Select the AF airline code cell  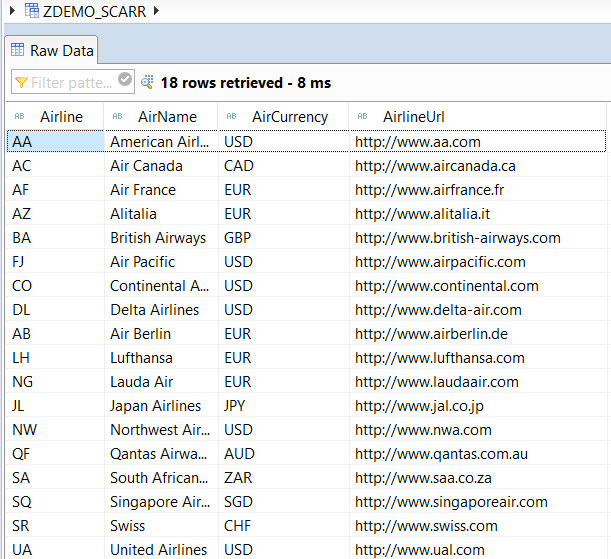point(55,190)
